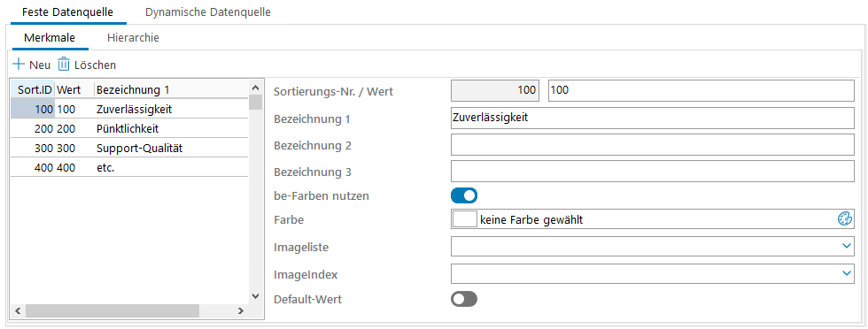The width and height of the screenshot is (868, 329).
Task: Disable the be-Farben nutzen switch
Action: click(x=464, y=195)
